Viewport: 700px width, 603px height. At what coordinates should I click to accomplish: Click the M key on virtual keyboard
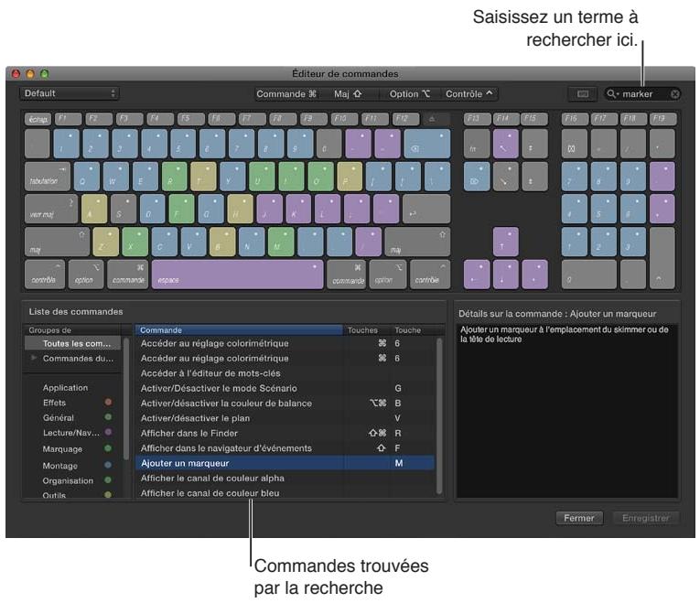[x=281, y=242]
